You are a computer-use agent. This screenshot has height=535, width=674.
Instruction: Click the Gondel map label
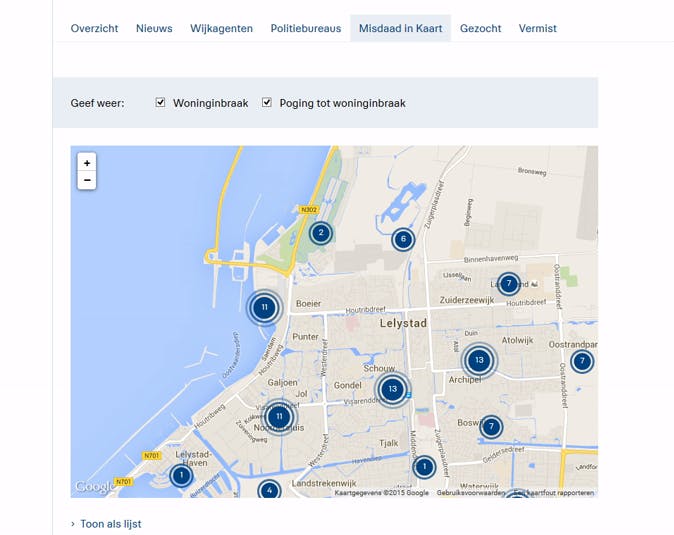(x=348, y=385)
